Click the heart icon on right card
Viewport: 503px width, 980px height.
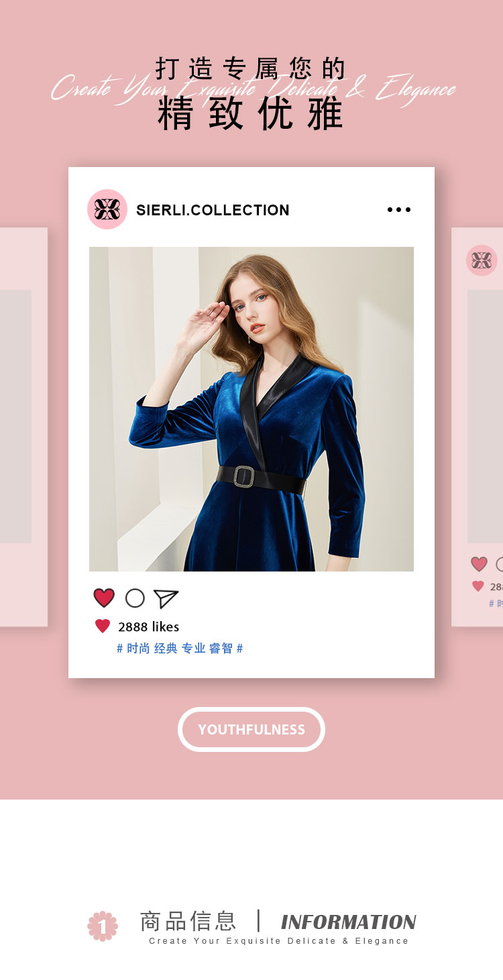point(479,564)
